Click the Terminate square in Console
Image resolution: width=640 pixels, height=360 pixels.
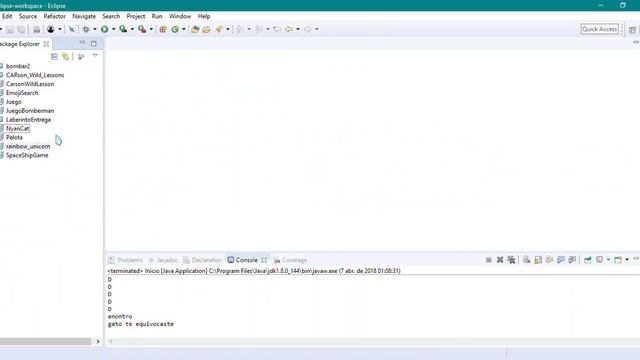(x=489, y=260)
